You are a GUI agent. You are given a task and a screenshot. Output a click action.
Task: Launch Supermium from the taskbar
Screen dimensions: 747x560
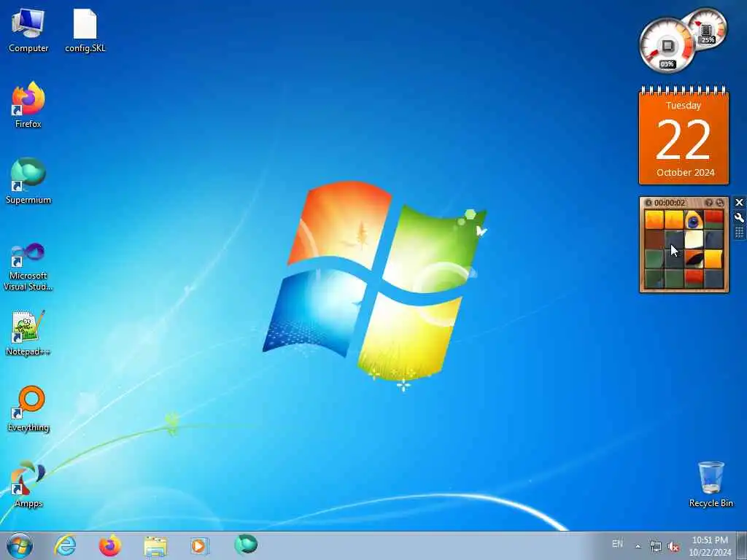tap(246, 545)
